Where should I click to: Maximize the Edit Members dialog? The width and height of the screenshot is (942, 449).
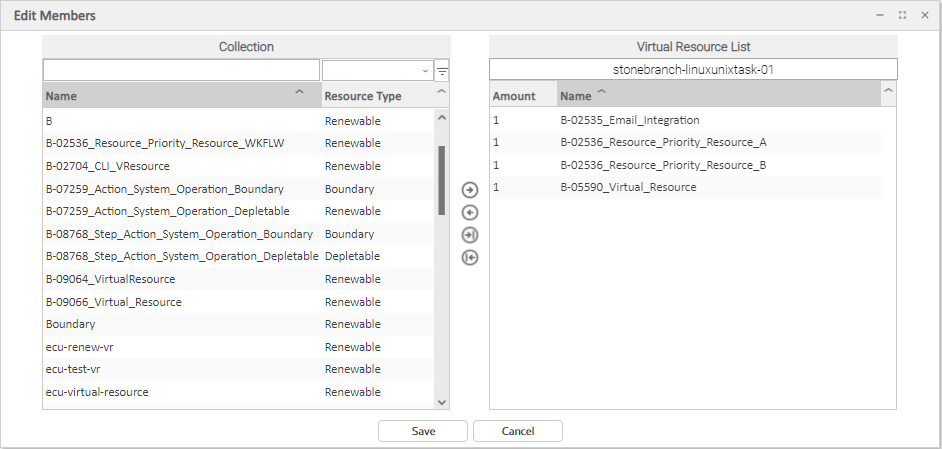(x=902, y=15)
